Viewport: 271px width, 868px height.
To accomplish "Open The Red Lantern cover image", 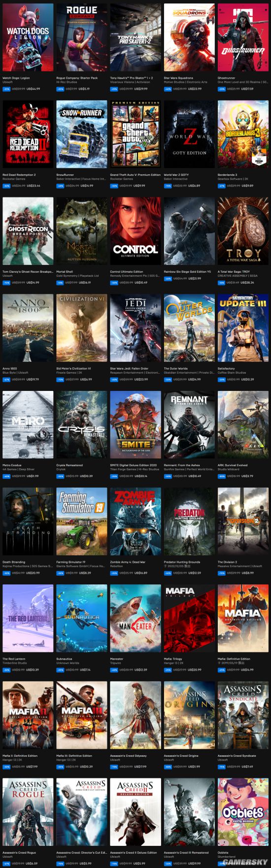I will [x=28, y=618].
